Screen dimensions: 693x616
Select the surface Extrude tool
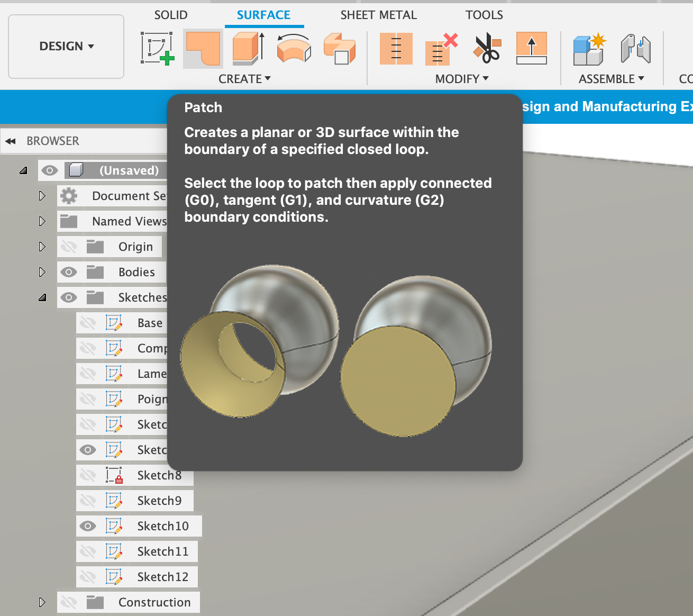click(x=249, y=48)
